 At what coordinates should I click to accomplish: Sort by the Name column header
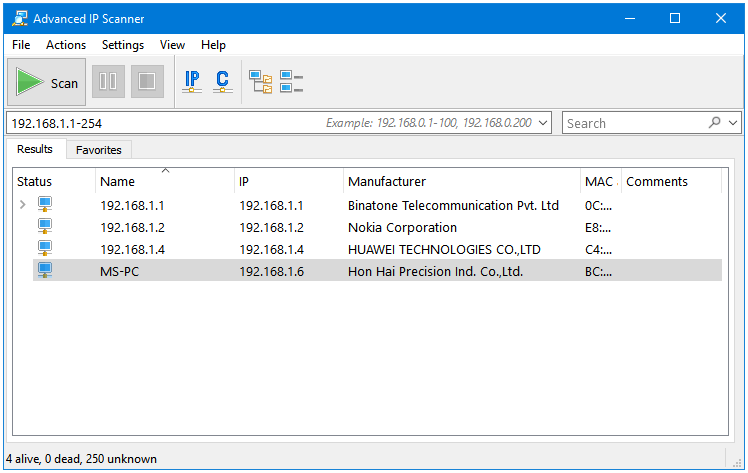(x=165, y=182)
